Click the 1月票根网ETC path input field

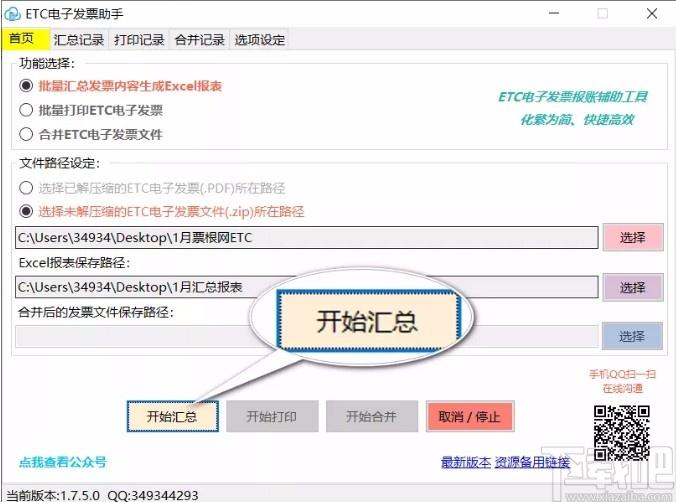pos(307,238)
